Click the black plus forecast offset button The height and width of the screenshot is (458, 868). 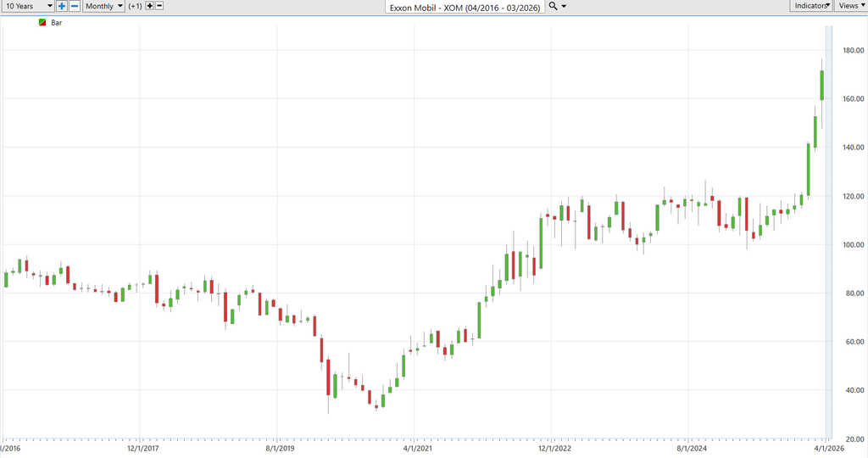[150, 6]
